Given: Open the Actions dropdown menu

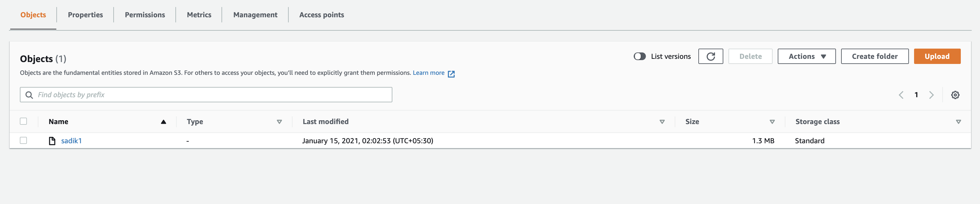Looking at the screenshot, I should tap(807, 56).
